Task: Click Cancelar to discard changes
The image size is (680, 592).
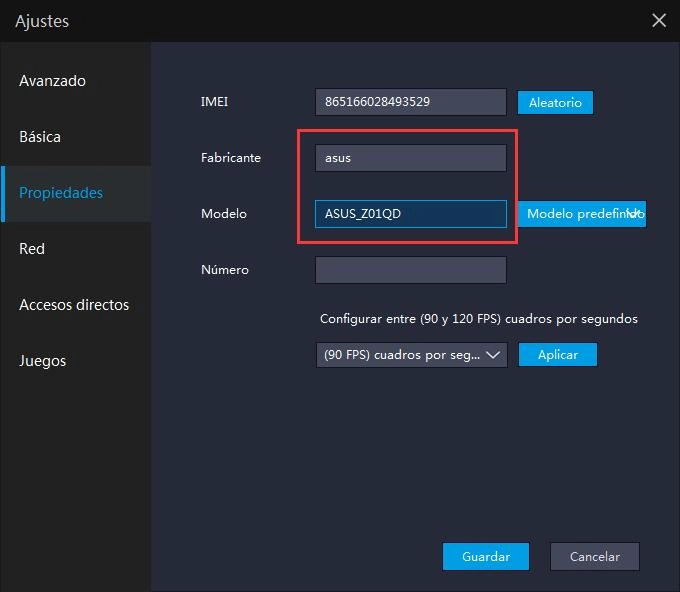Action: 595,557
